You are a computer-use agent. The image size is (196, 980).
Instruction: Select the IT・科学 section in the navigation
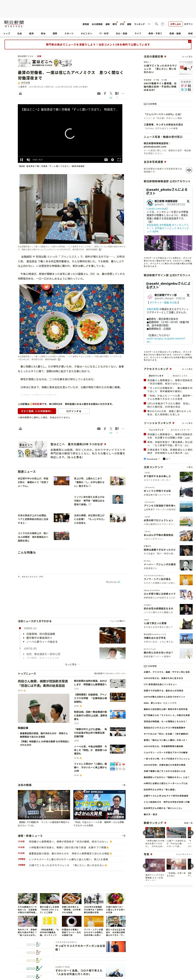click(x=104, y=33)
